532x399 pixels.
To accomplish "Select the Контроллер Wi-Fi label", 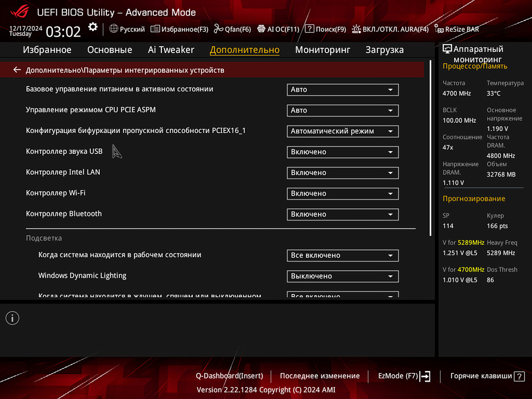I will tap(56, 193).
